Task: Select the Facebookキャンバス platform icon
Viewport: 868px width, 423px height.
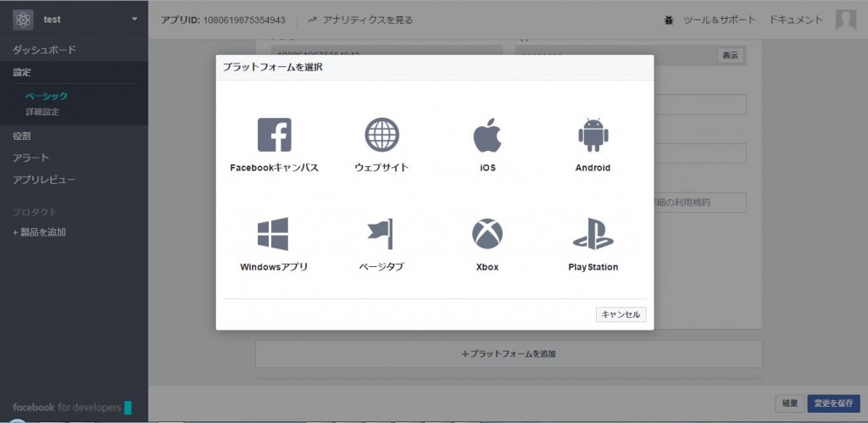Action: [274, 135]
